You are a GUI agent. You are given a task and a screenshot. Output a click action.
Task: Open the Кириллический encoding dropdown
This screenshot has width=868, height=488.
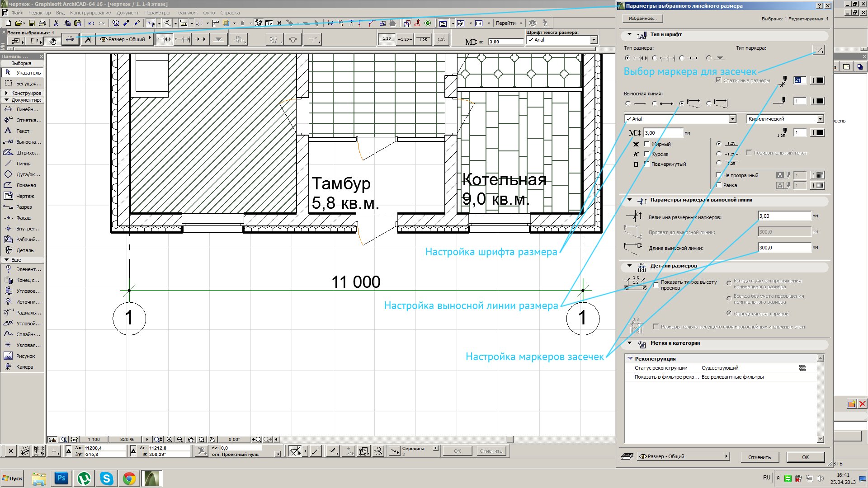click(x=785, y=119)
